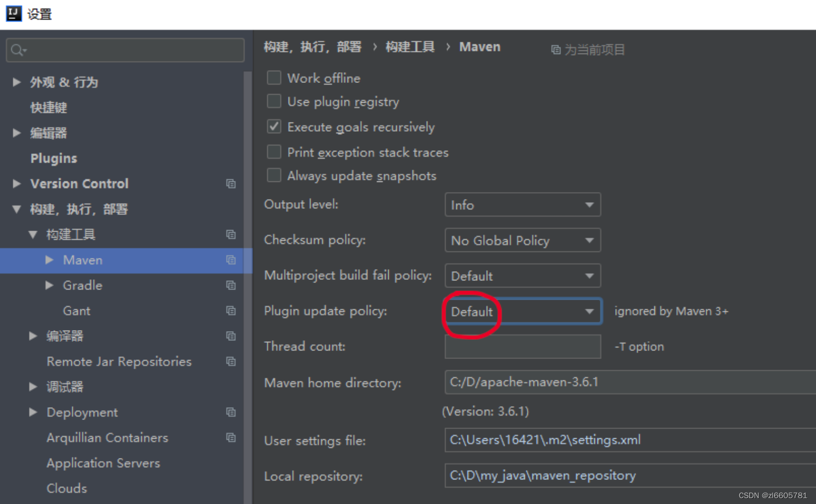Image resolution: width=816 pixels, height=504 pixels.
Task: Expand the Version Control tree node
Action: point(17,184)
